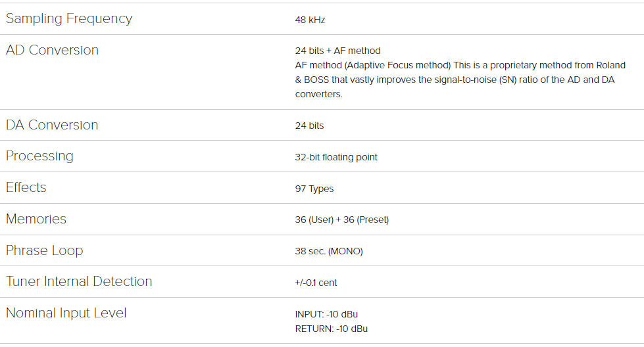Select the '24 bits' value beside DA Conversion
The width and height of the screenshot is (644, 347).
309,126
